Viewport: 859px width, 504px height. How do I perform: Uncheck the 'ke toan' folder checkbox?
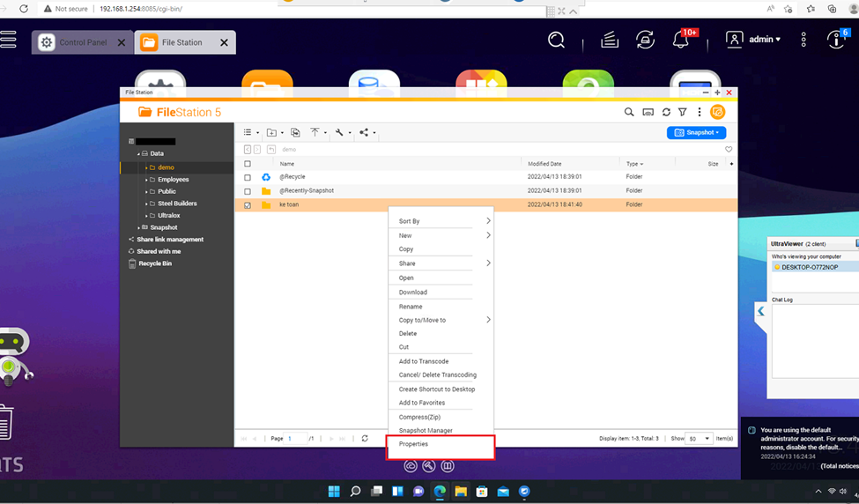click(x=248, y=205)
